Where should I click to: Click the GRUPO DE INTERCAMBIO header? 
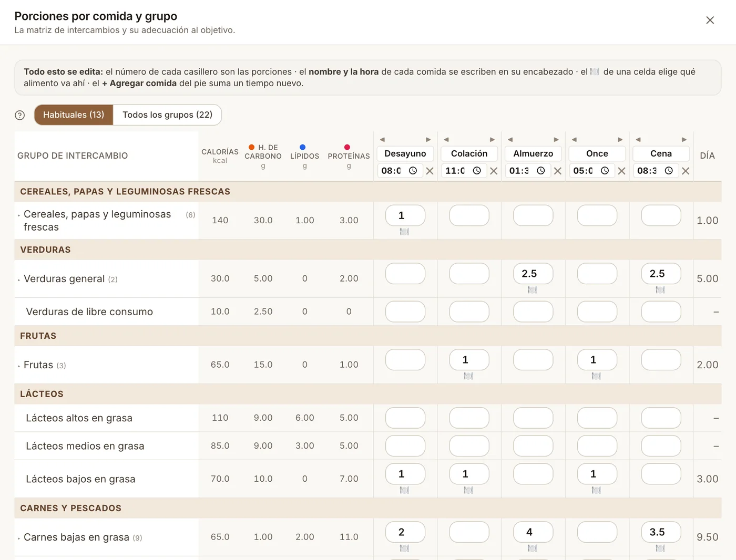[x=73, y=156]
